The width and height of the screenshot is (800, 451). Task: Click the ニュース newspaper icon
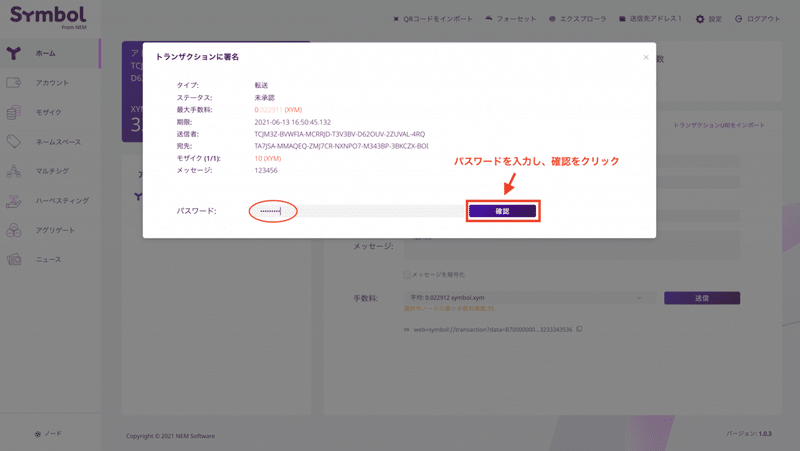(x=14, y=259)
